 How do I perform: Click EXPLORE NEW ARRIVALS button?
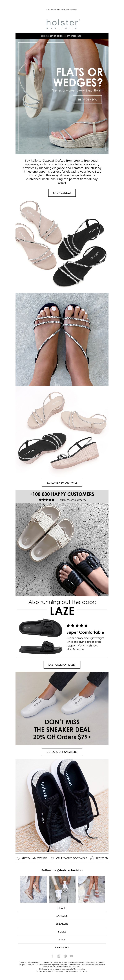62,482
